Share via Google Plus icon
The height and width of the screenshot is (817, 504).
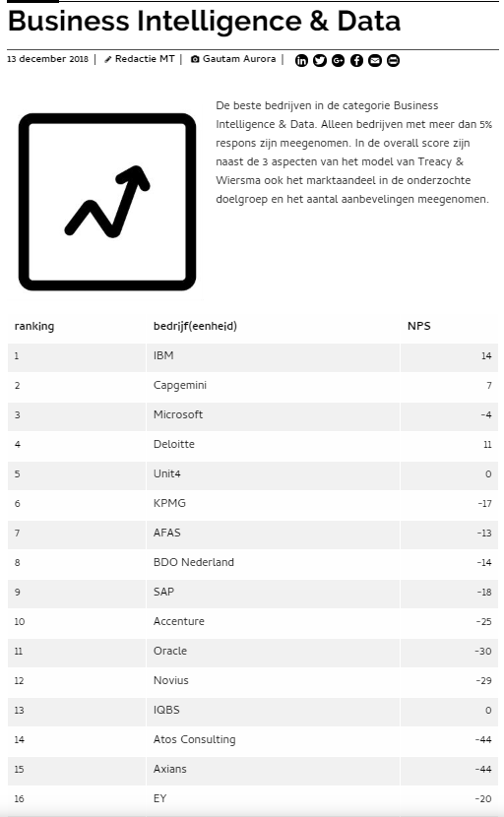click(338, 60)
